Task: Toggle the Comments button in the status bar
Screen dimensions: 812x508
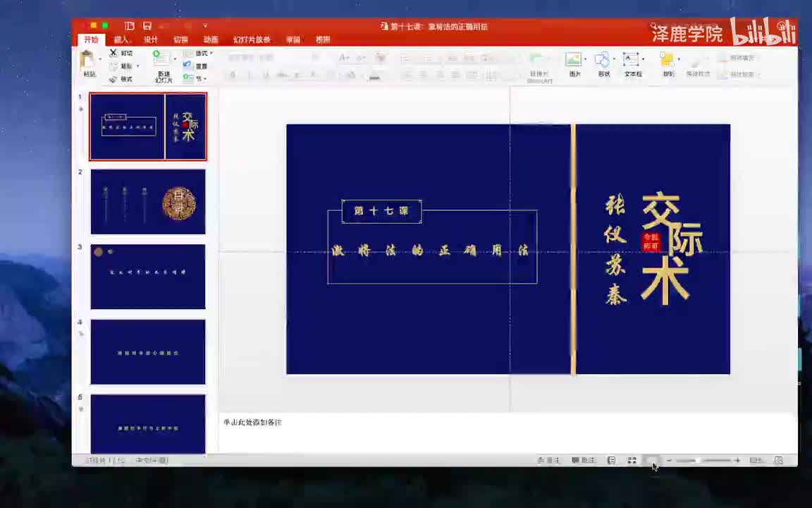Action: 584,460
